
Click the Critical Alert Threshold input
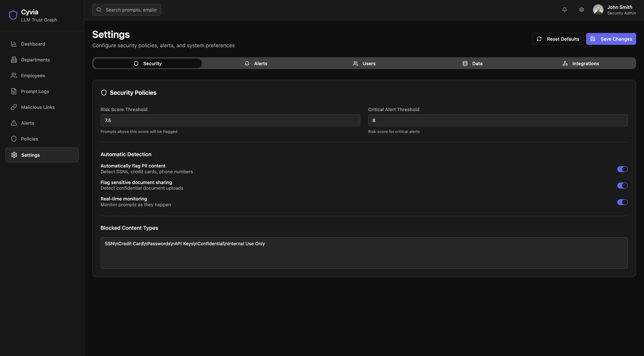(497, 121)
